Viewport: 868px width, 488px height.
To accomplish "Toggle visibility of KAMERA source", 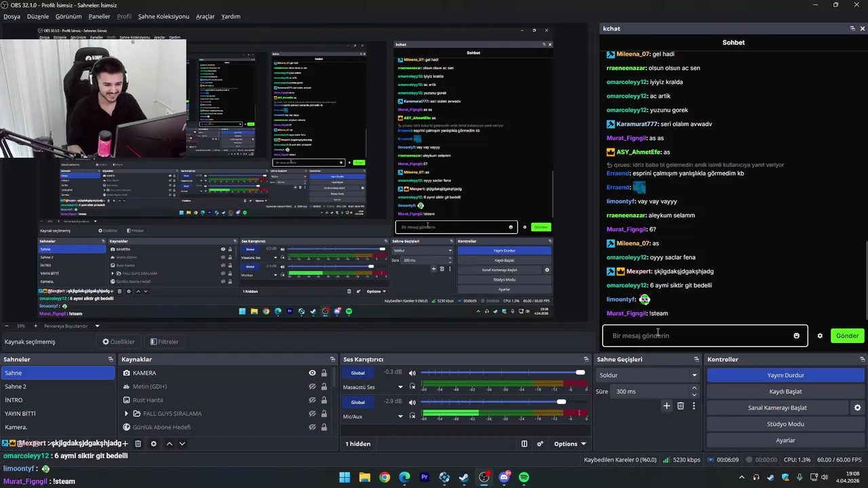I will click(312, 373).
